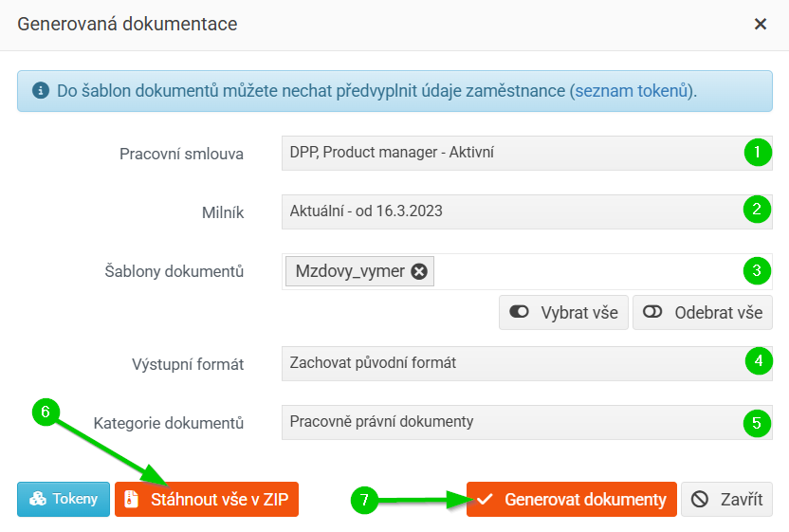Viewport: 789px width, 532px height.
Task: Close the Generovaná dokumentace dialog
Action: pyautogui.click(x=760, y=25)
